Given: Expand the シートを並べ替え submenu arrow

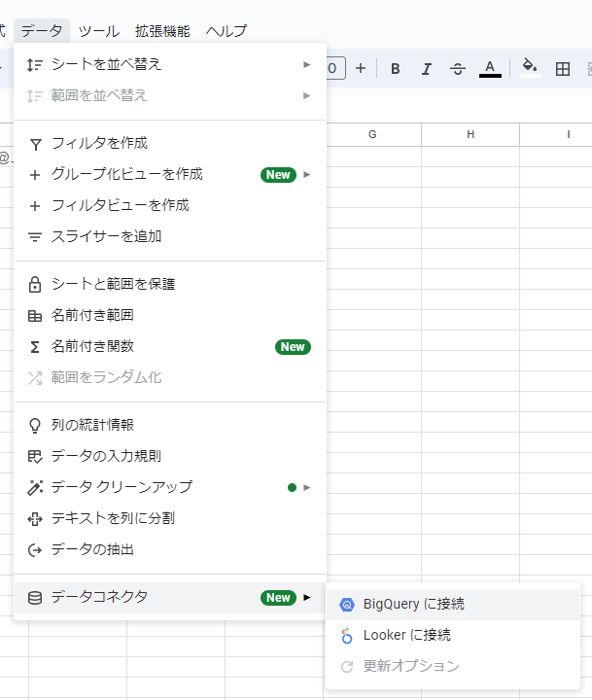Looking at the screenshot, I should [307, 65].
